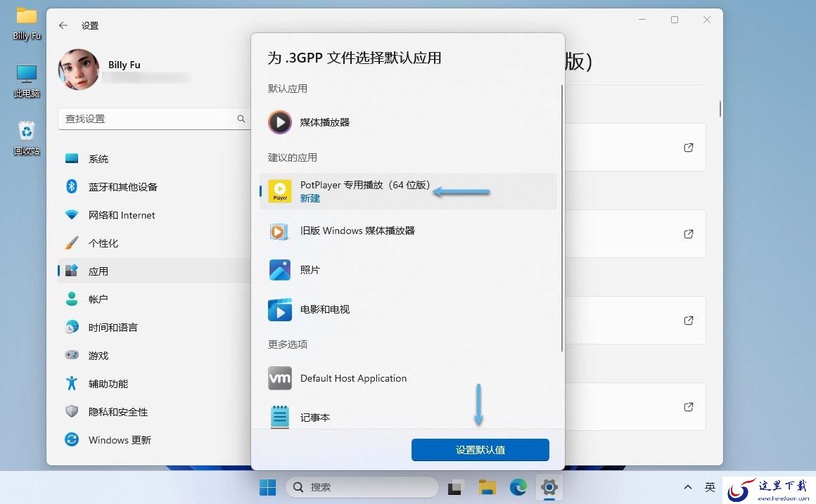Screen dimensions: 816x504
Task: Choose the 媒体播放器 current default app
Action: [x=408, y=122]
